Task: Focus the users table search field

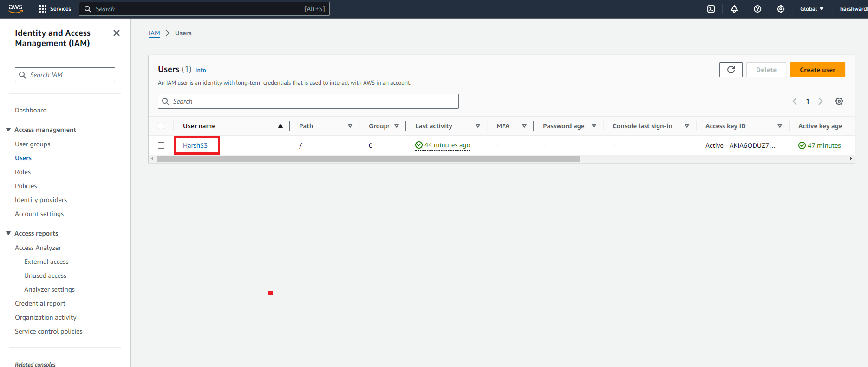Action: click(x=308, y=101)
